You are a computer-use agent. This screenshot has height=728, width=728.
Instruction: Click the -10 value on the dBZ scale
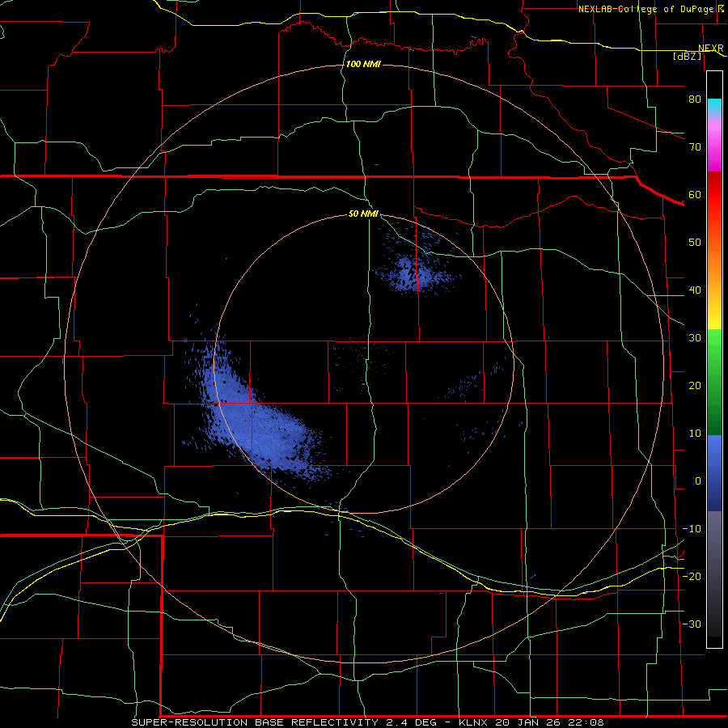(692, 529)
